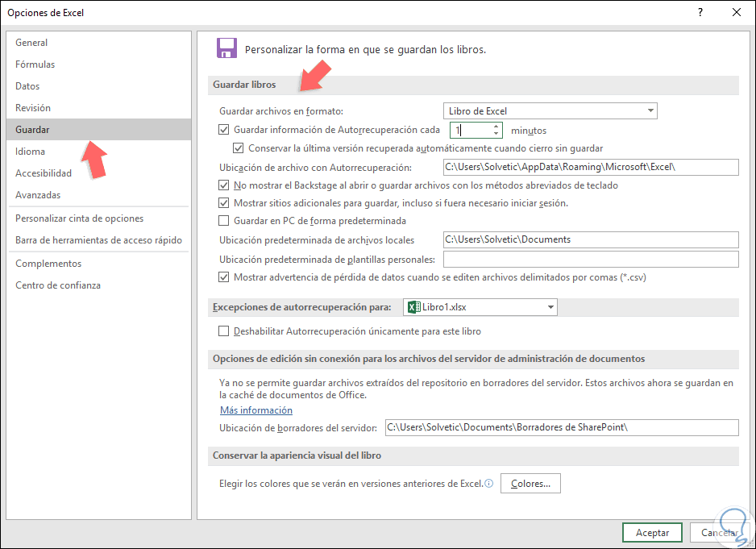Viewport: 756px width, 549px height.
Task: Click the Opciones de edición sin conexión header
Action: pyautogui.click(x=429, y=359)
